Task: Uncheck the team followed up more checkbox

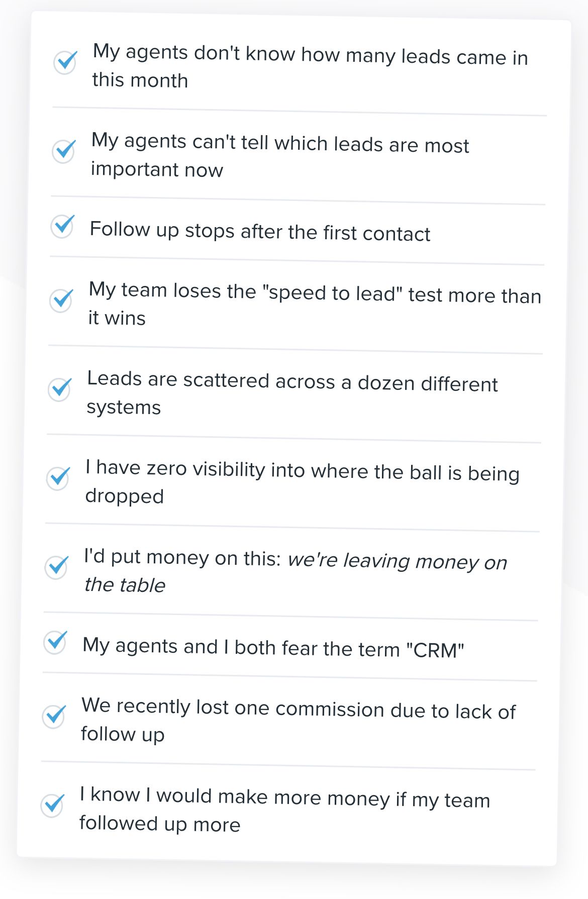Action: coord(52,805)
